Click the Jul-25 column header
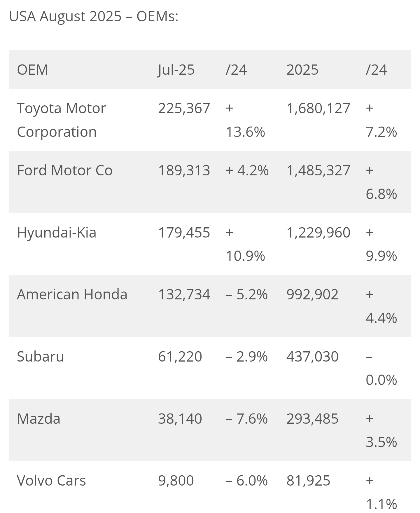 [x=176, y=70]
